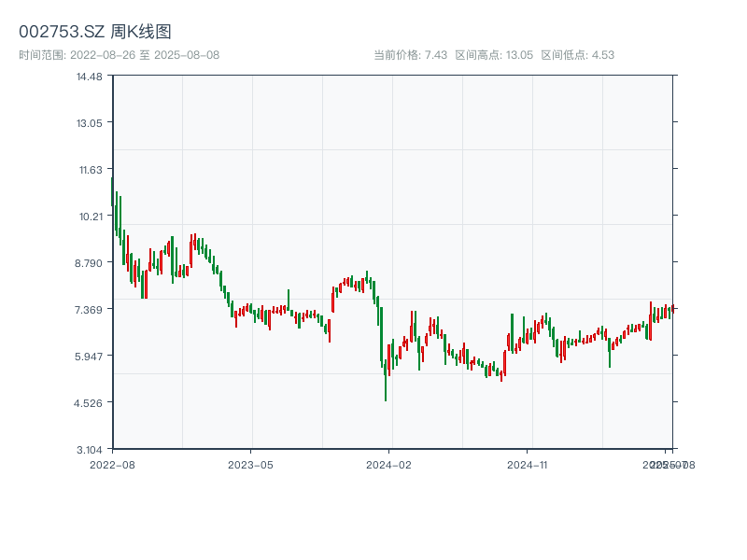Click the 14.48 y-axis label

(90, 76)
